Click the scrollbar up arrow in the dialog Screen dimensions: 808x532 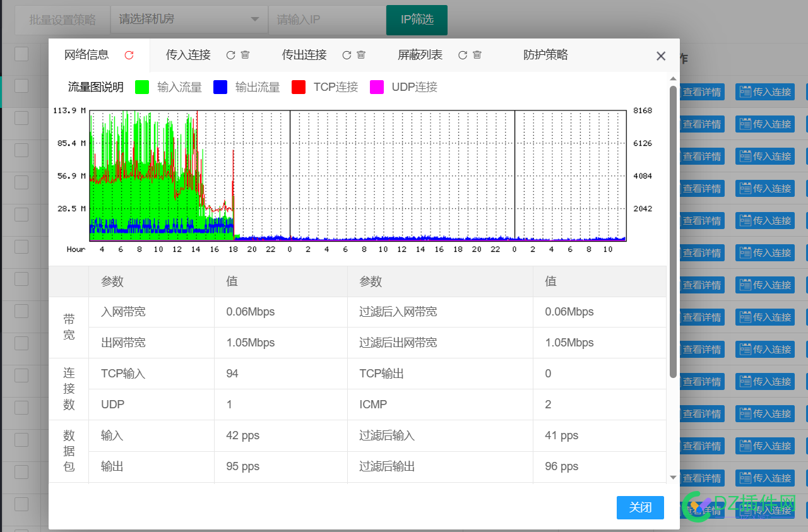point(673,78)
